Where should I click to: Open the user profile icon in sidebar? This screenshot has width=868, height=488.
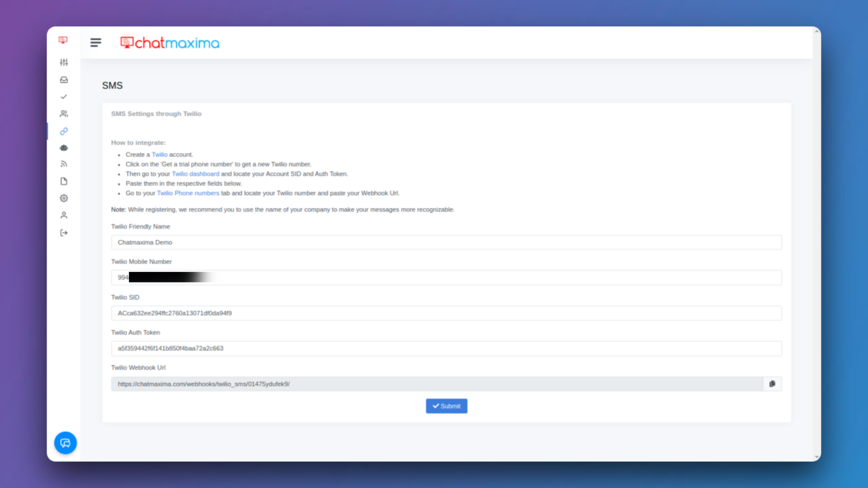tap(64, 216)
